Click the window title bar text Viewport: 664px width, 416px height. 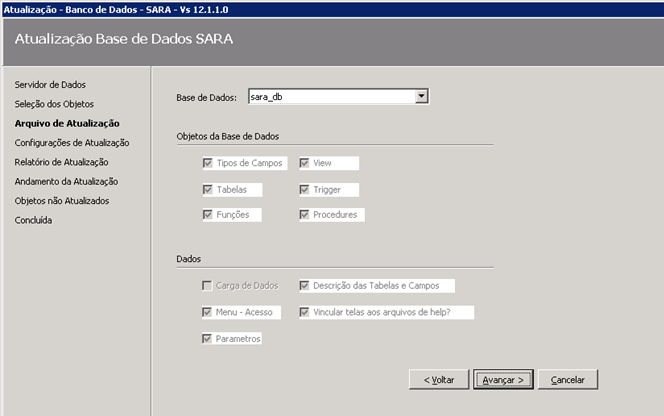click(x=116, y=9)
